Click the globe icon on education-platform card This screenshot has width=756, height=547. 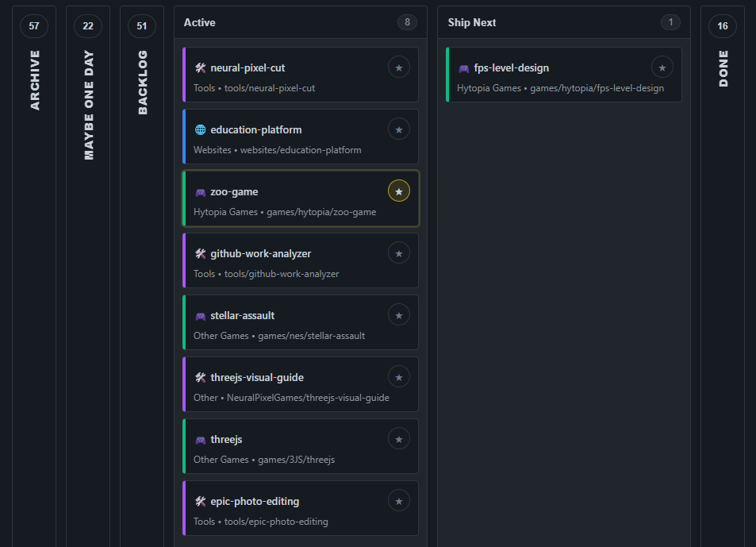click(199, 129)
